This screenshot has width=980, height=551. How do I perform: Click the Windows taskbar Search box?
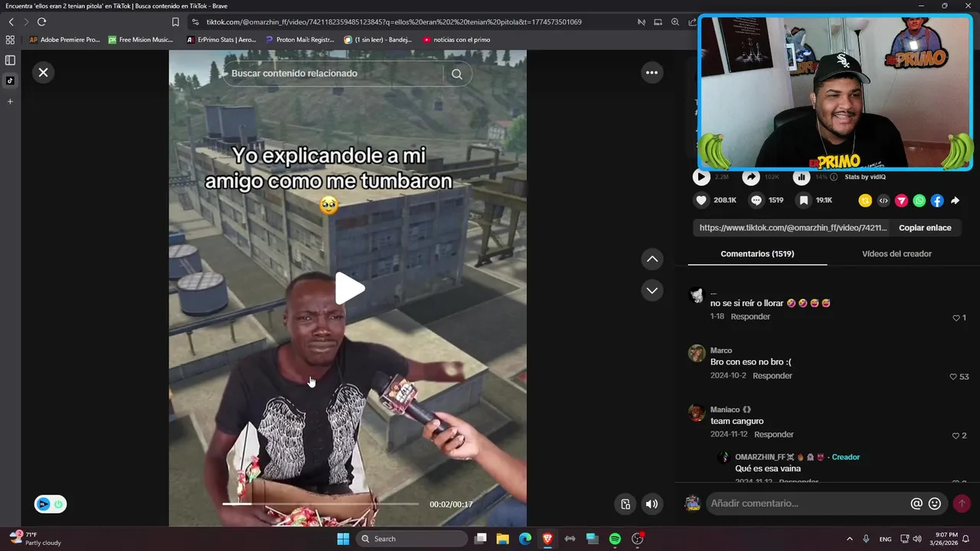tap(412, 539)
